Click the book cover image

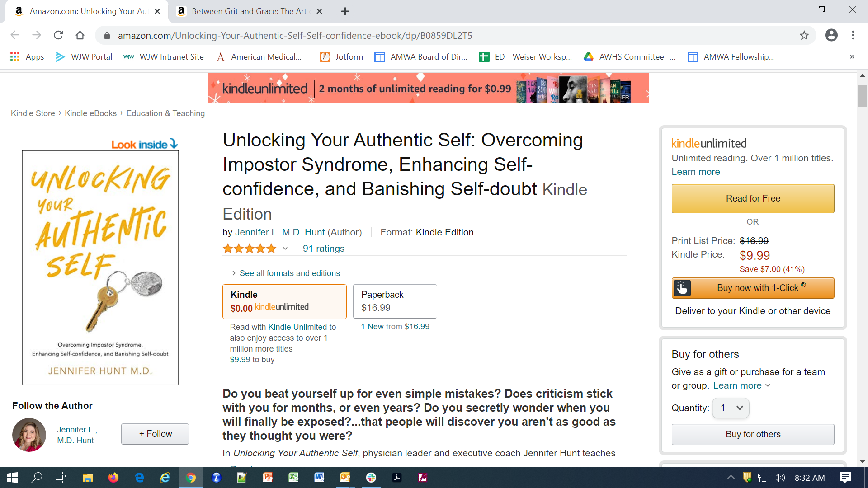[100, 267]
